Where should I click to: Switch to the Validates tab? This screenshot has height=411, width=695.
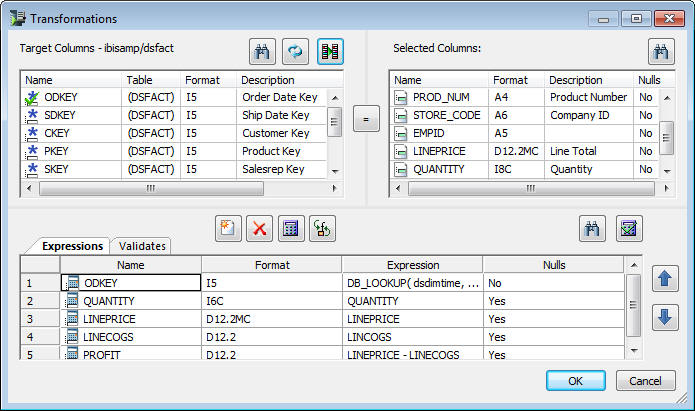click(142, 246)
